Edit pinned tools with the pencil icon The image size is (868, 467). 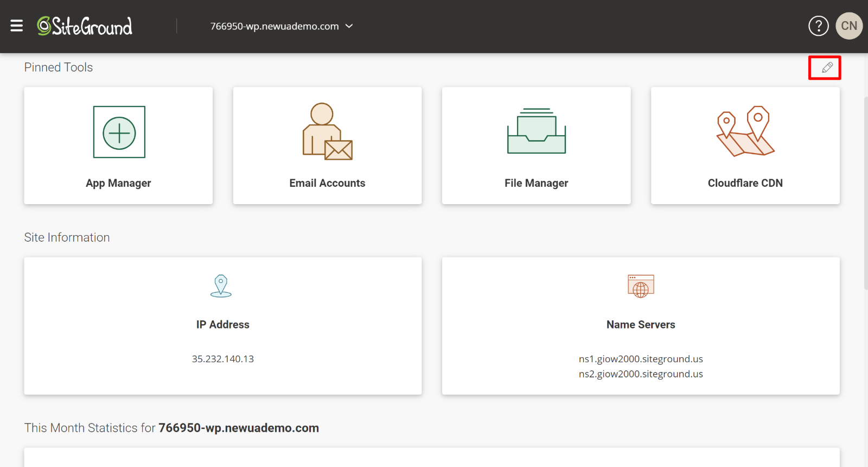pyautogui.click(x=827, y=68)
